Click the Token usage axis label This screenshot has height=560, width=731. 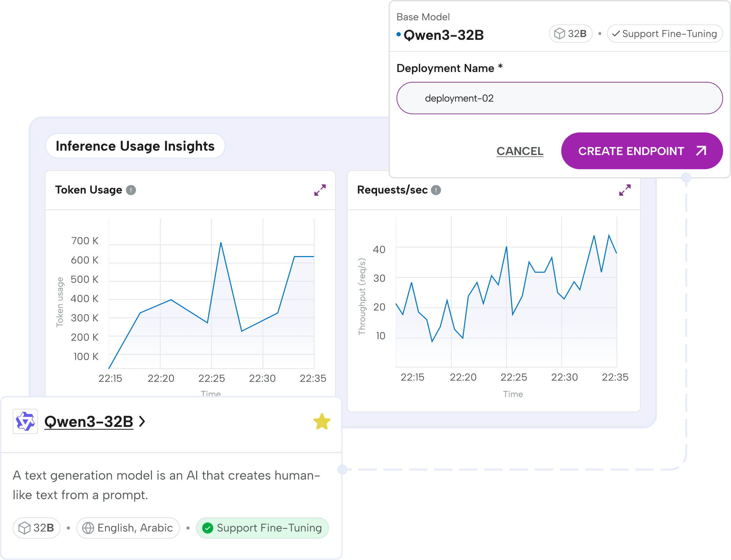60,302
